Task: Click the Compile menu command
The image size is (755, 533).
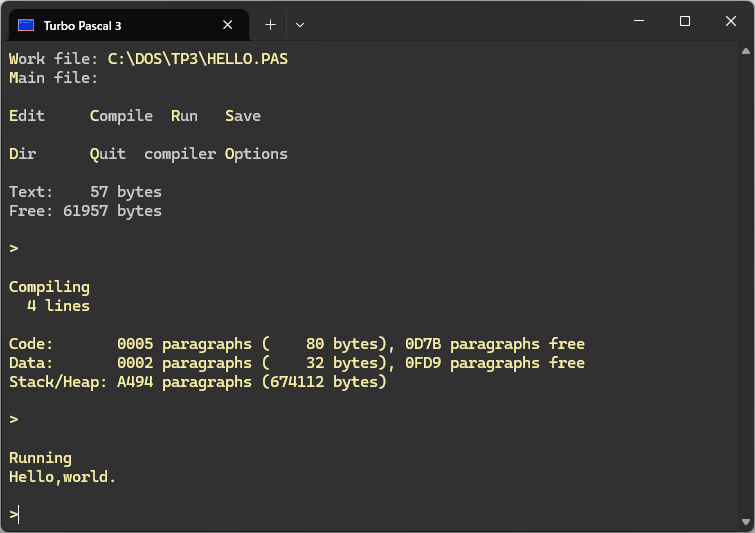Action: (121, 116)
